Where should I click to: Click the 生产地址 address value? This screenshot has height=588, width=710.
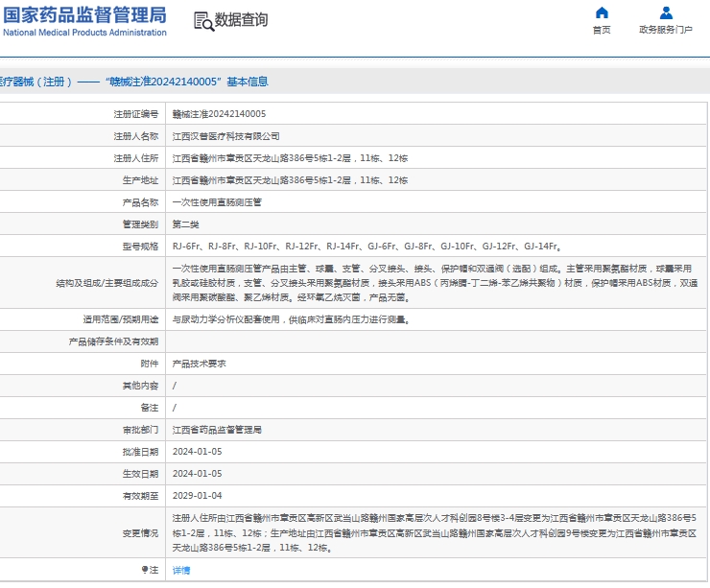[x=290, y=180]
